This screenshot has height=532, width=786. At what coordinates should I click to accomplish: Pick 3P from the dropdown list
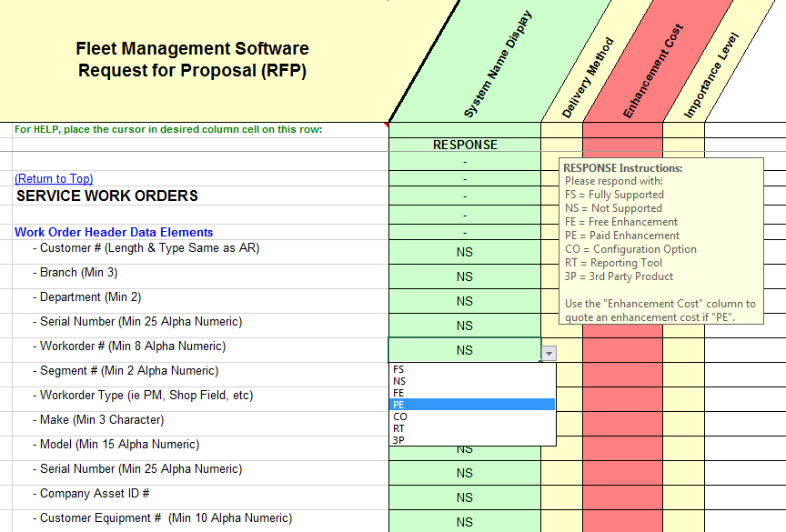(x=472, y=440)
